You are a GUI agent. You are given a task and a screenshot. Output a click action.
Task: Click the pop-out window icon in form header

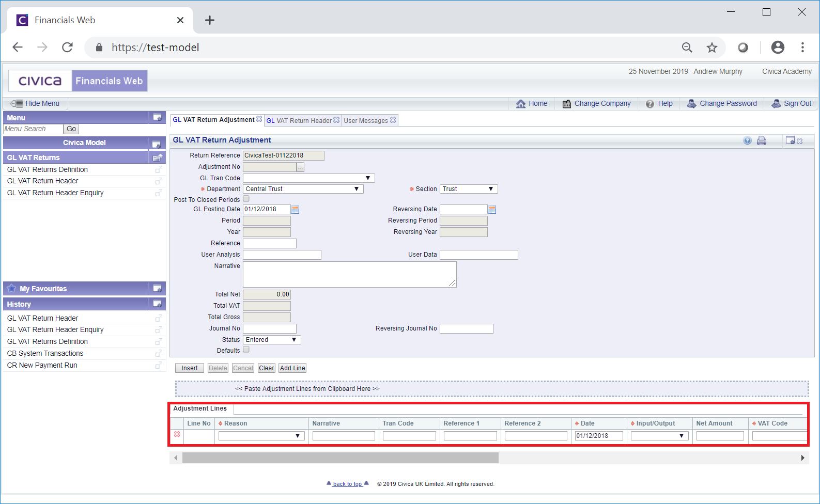pyautogui.click(x=790, y=140)
